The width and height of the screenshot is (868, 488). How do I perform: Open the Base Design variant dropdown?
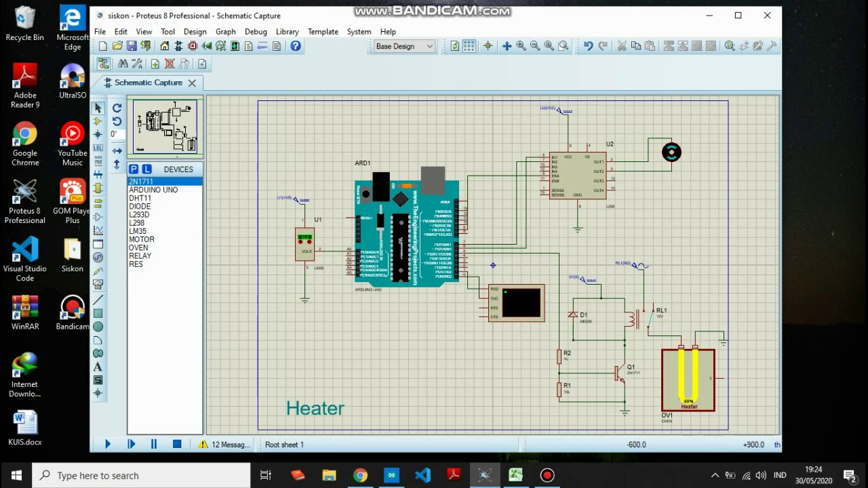coord(404,46)
